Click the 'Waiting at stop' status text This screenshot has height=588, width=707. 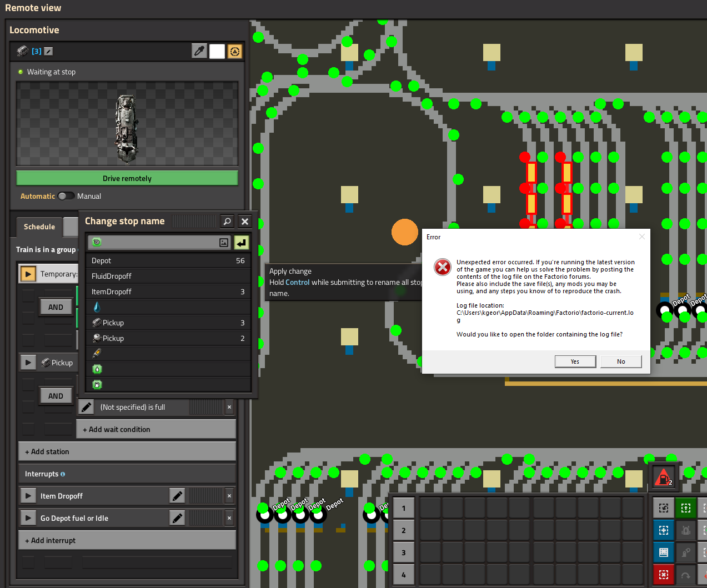[51, 72]
